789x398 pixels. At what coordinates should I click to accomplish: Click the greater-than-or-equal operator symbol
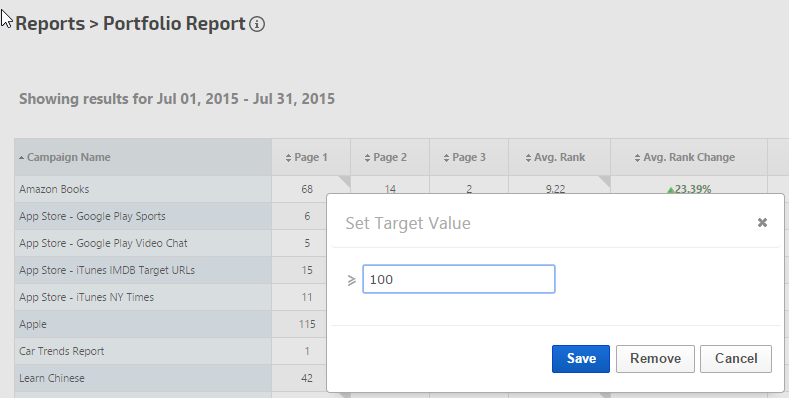(352, 280)
